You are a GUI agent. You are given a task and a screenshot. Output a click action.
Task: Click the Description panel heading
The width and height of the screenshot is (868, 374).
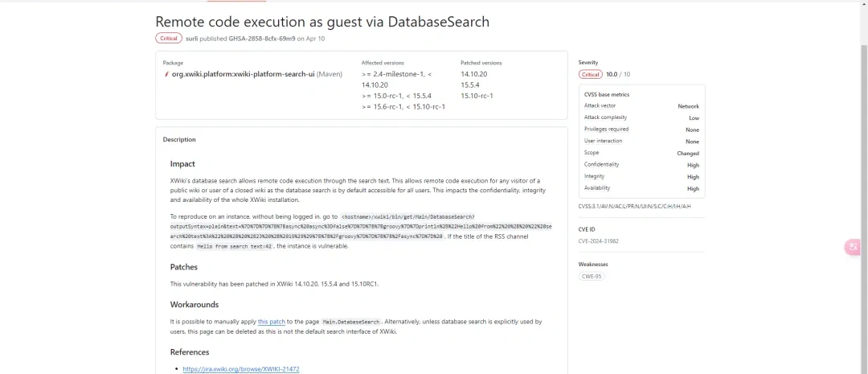pyautogui.click(x=179, y=140)
